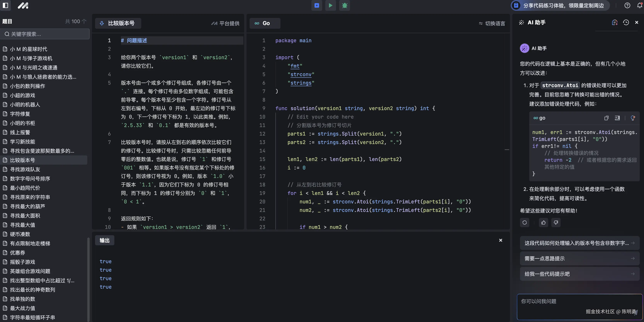
Task: Open AI assistant chat history
Action: pyautogui.click(x=626, y=23)
